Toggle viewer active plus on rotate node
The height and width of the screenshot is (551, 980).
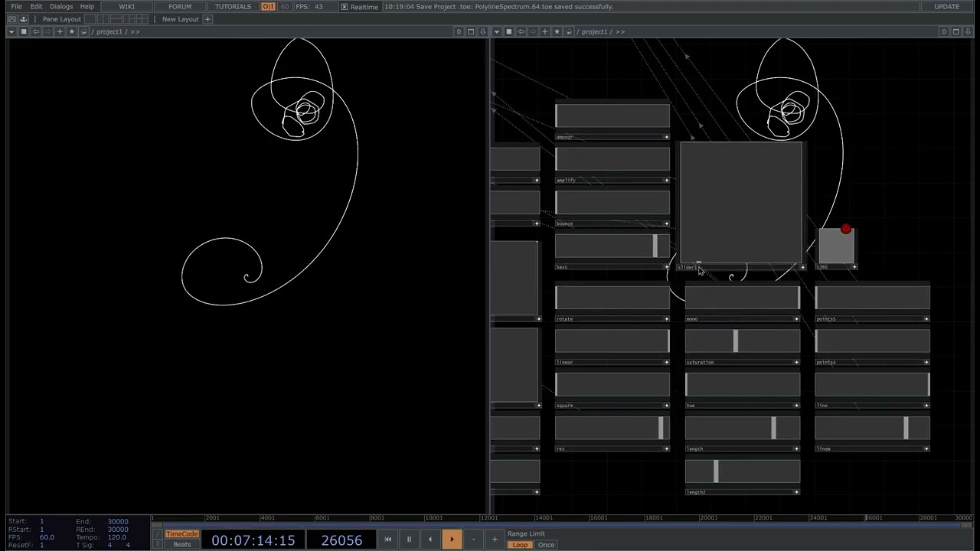click(x=666, y=319)
